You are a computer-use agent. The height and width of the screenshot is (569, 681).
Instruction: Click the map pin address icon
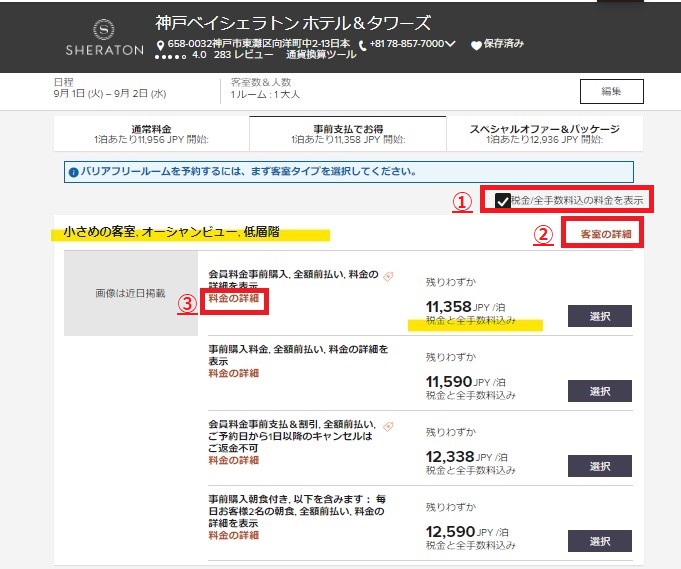click(x=160, y=45)
